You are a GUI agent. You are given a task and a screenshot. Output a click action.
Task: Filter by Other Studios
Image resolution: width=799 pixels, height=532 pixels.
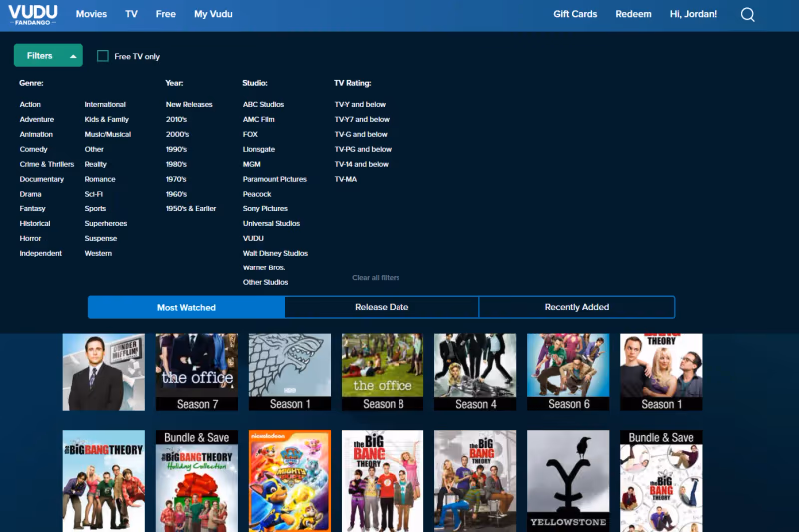point(265,282)
